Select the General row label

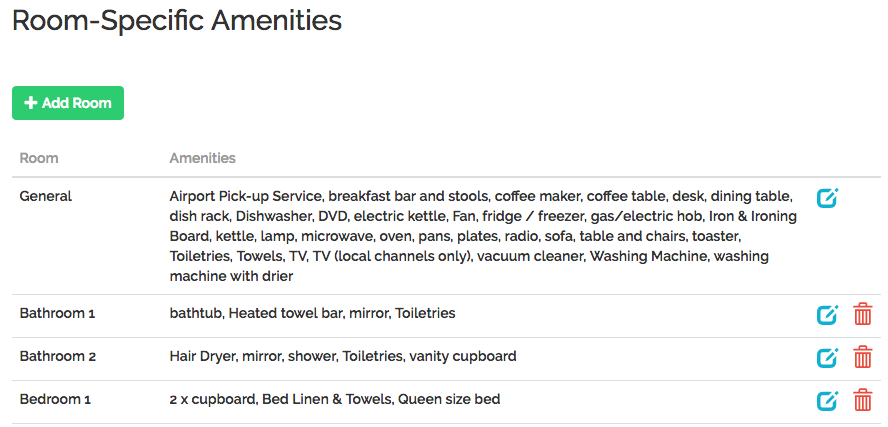click(46, 197)
